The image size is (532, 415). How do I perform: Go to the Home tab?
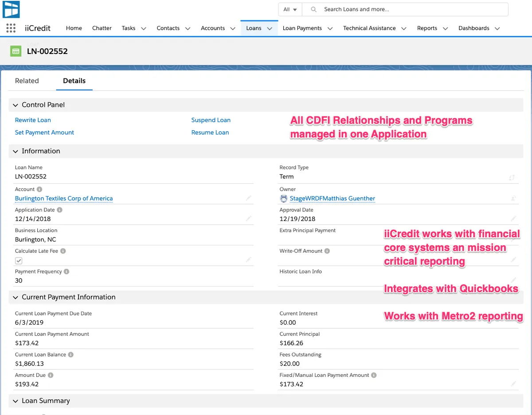(74, 28)
